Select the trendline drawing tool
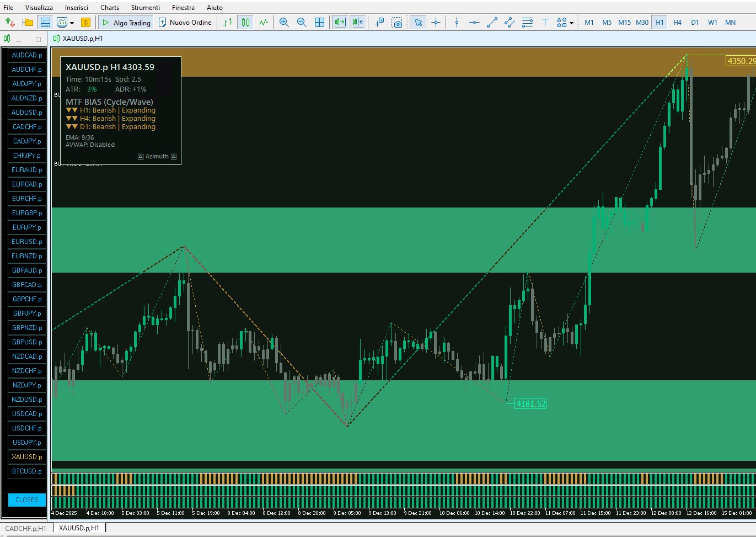Viewport: 756px width, 537px height. point(492,23)
